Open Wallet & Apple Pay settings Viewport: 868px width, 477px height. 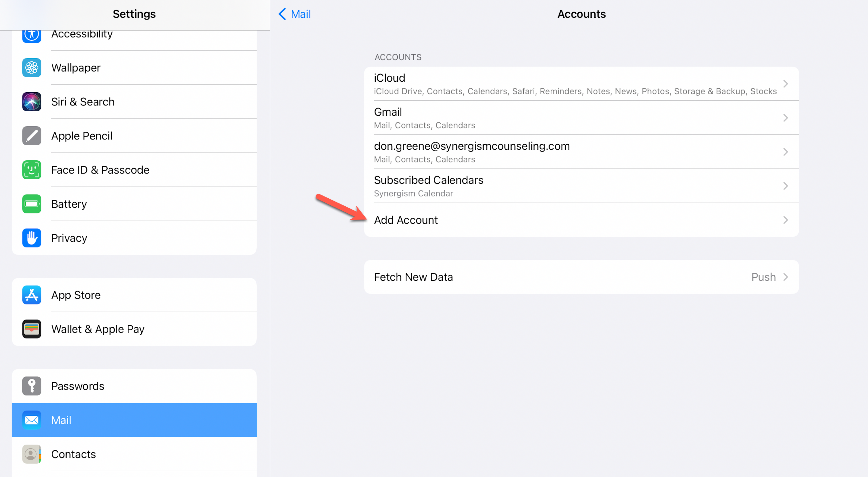pyautogui.click(x=134, y=329)
